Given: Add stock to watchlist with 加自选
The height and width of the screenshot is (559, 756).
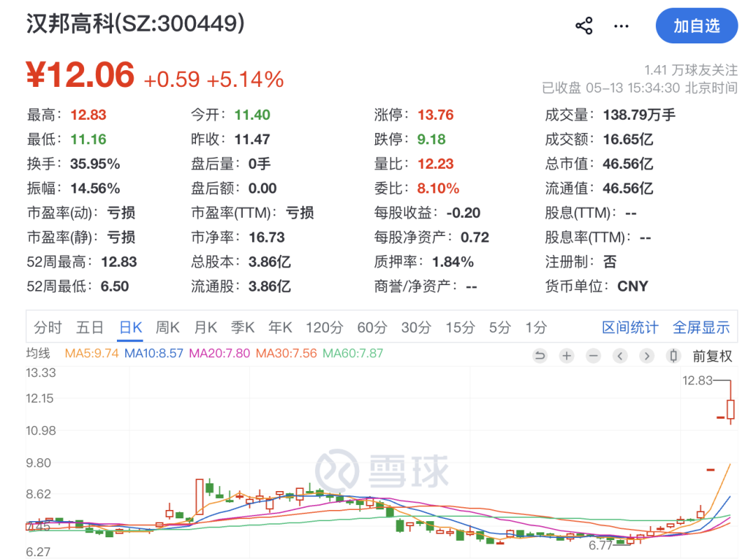Looking at the screenshot, I should coord(696,25).
